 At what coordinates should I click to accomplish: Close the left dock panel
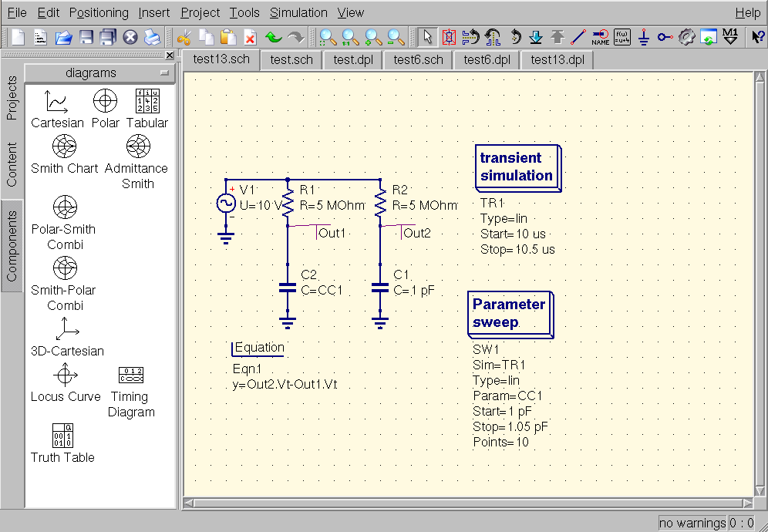pos(170,56)
